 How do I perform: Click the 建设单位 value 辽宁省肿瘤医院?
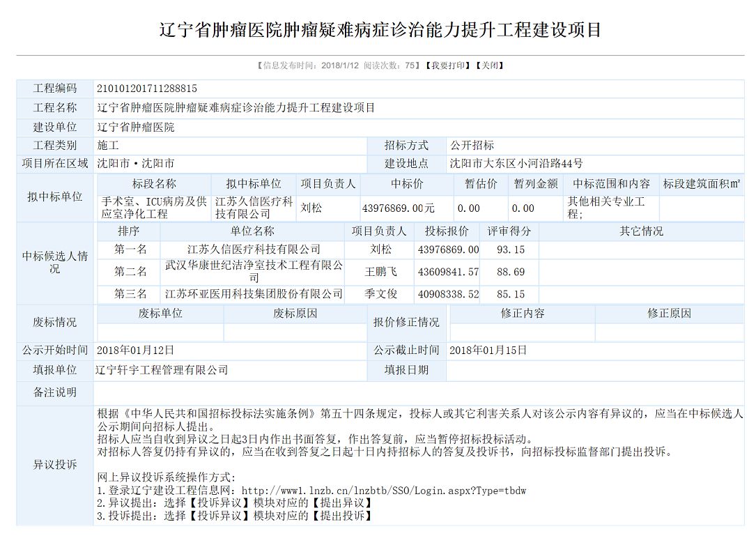coord(136,128)
